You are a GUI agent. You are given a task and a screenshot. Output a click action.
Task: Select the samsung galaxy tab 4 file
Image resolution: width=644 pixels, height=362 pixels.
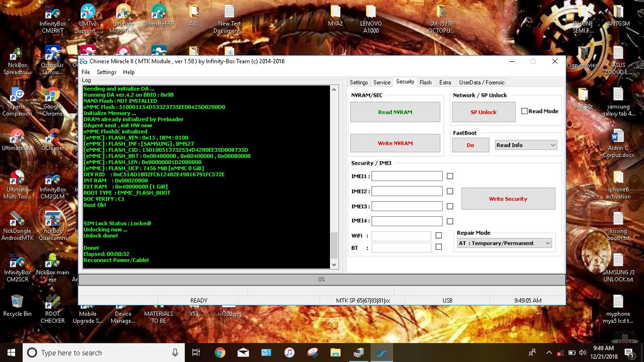[618, 102]
